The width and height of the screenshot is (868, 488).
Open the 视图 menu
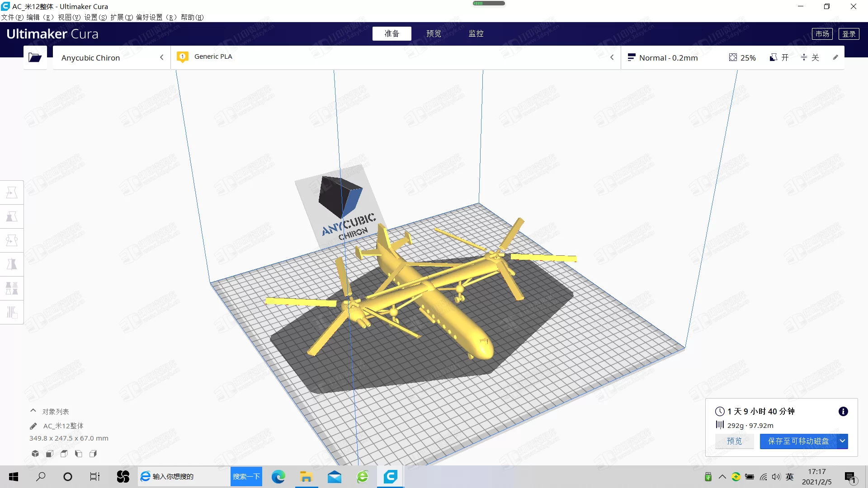pyautogui.click(x=69, y=17)
